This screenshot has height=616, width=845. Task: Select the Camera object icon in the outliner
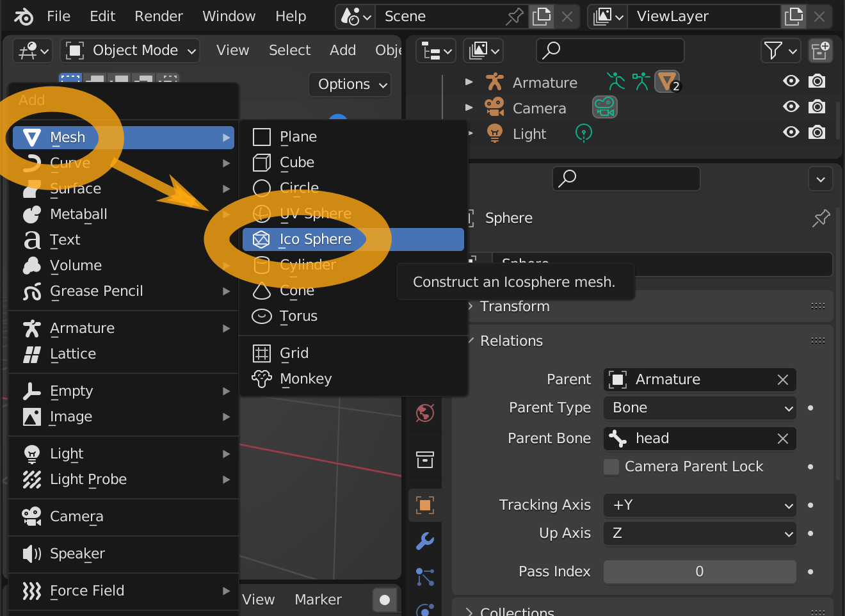tap(494, 108)
